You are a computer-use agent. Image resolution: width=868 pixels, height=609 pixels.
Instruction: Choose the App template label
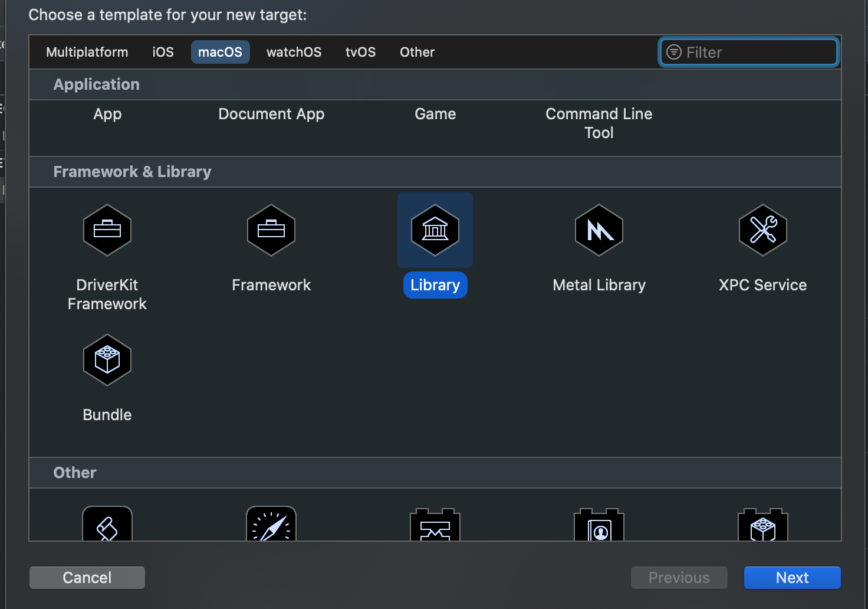pos(107,114)
